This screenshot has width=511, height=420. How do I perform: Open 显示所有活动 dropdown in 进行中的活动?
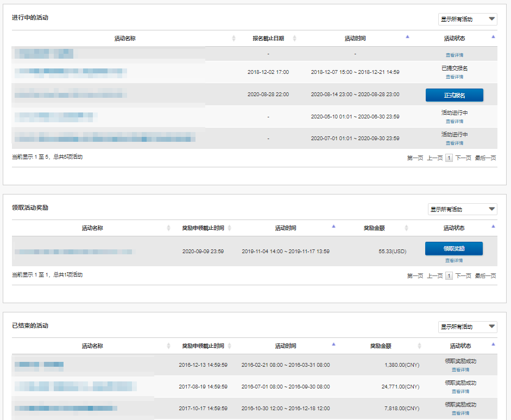[x=468, y=20]
